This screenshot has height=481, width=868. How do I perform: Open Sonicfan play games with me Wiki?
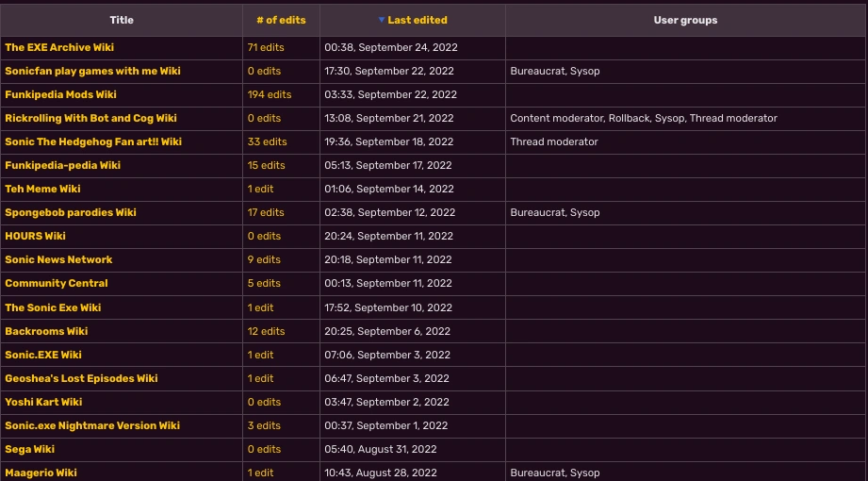tap(92, 71)
